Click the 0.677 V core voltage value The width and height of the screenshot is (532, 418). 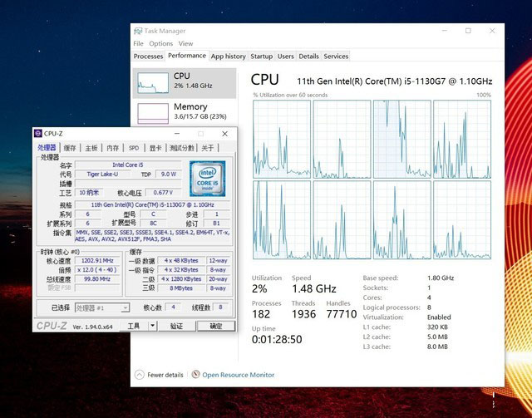click(x=163, y=192)
